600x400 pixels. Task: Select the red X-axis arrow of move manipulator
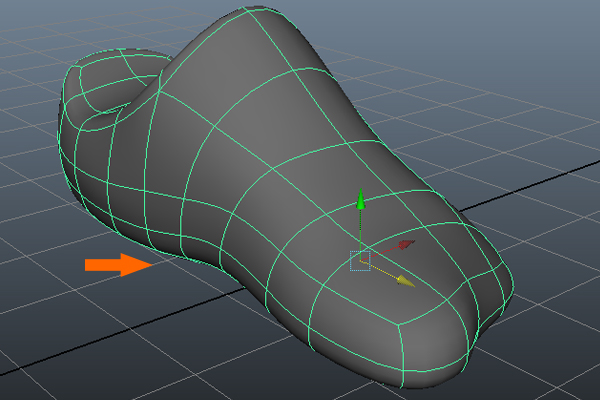[406, 245]
